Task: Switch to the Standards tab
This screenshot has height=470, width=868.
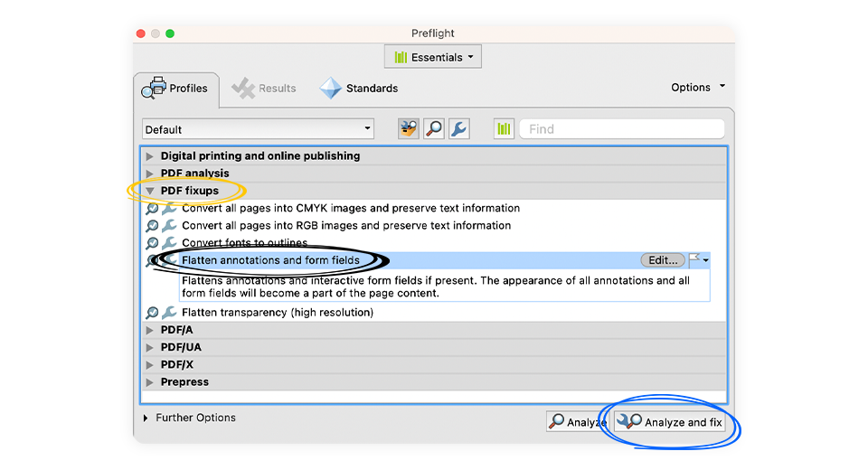Action: [x=360, y=88]
